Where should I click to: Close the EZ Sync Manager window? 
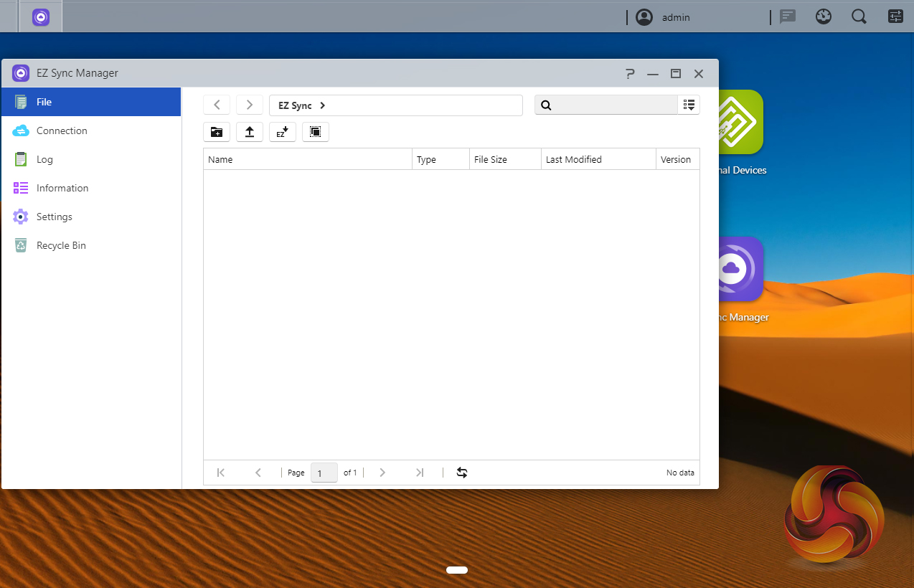pos(699,73)
